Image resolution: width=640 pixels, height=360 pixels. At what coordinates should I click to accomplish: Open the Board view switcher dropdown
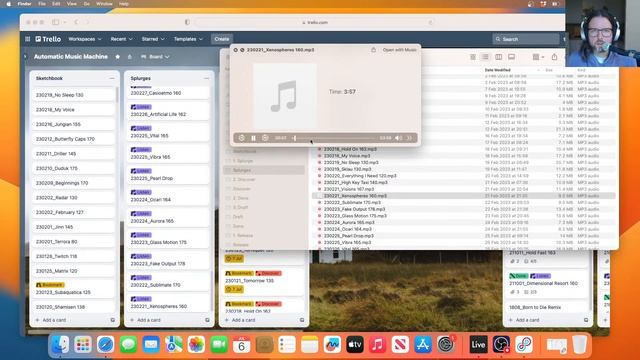(155, 57)
